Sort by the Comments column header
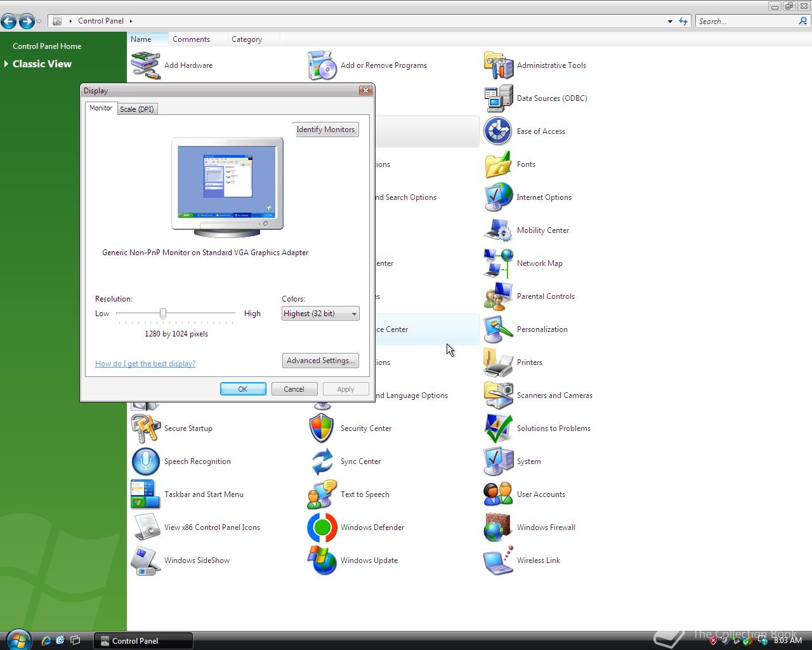The height and width of the screenshot is (650, 812). click(x=198, y=39)
